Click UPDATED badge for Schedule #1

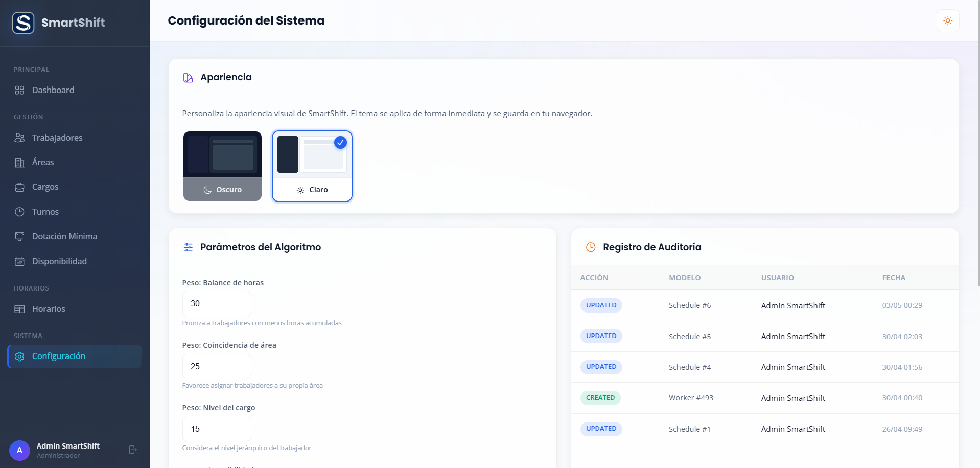coord(601,429)
